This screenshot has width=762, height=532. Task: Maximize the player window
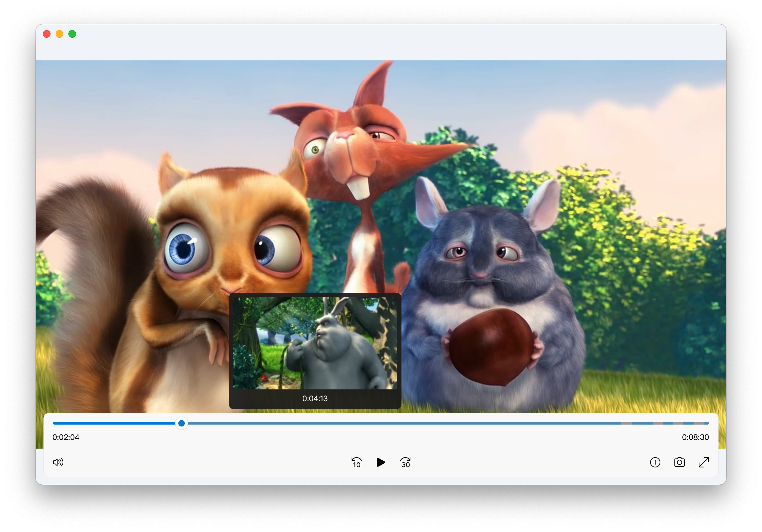[x=72, y=34]
